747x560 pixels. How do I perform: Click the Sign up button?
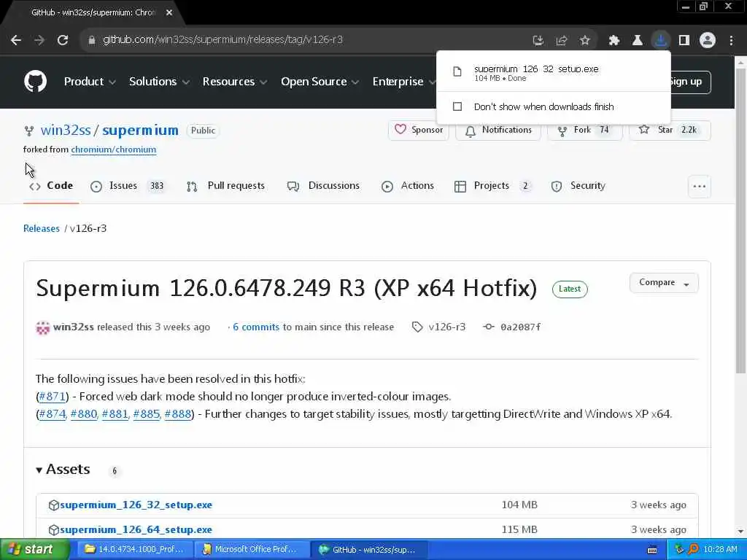690,82
